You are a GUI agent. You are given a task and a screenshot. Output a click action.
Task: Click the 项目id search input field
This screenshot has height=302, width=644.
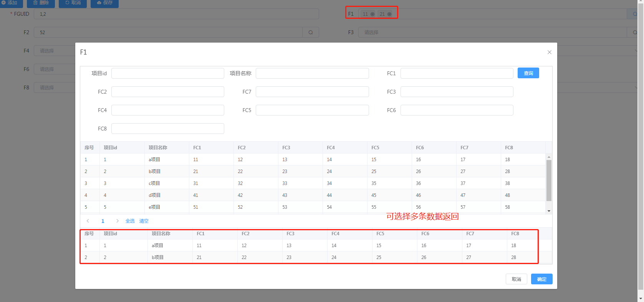point(167,73)
